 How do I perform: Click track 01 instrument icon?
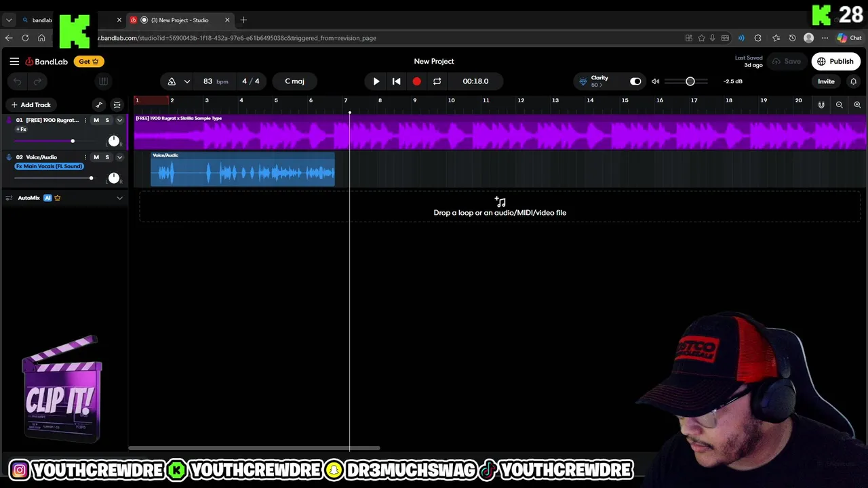[9, 120]
